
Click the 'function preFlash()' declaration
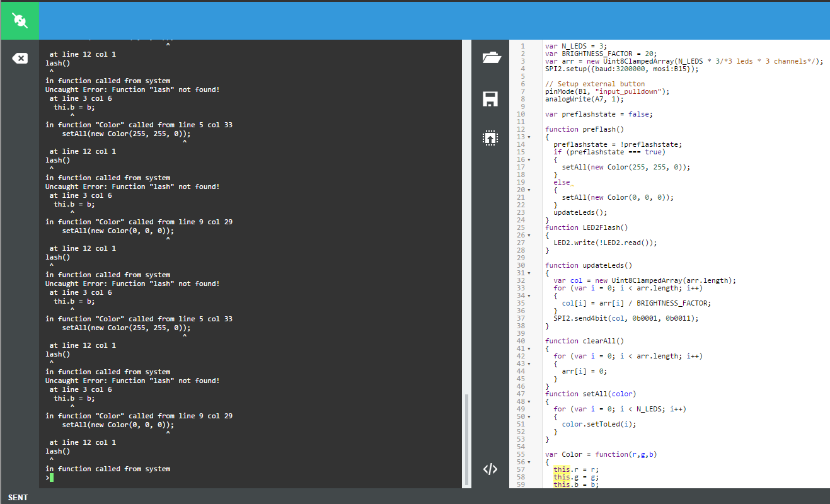point(584,129)
